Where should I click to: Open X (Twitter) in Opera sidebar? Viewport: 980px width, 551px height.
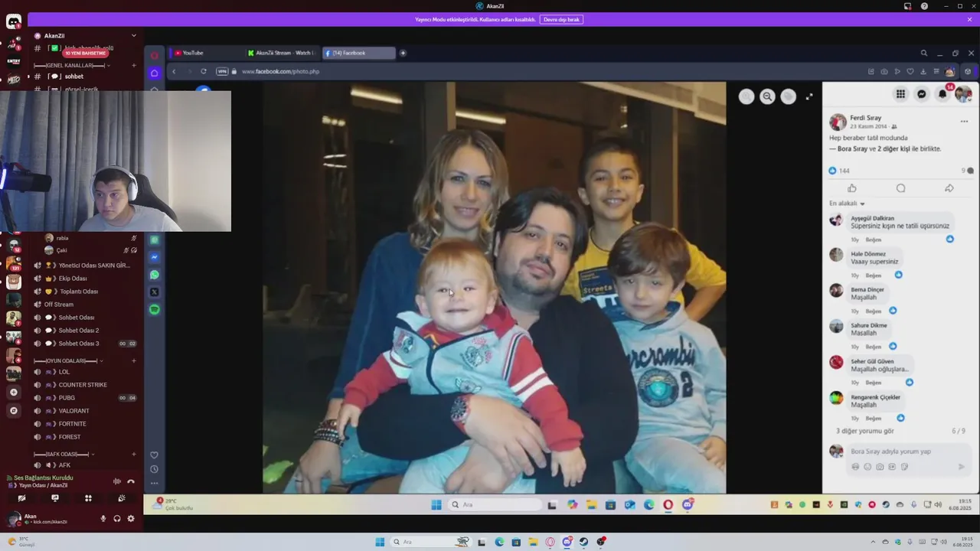(x=155, y=292)
